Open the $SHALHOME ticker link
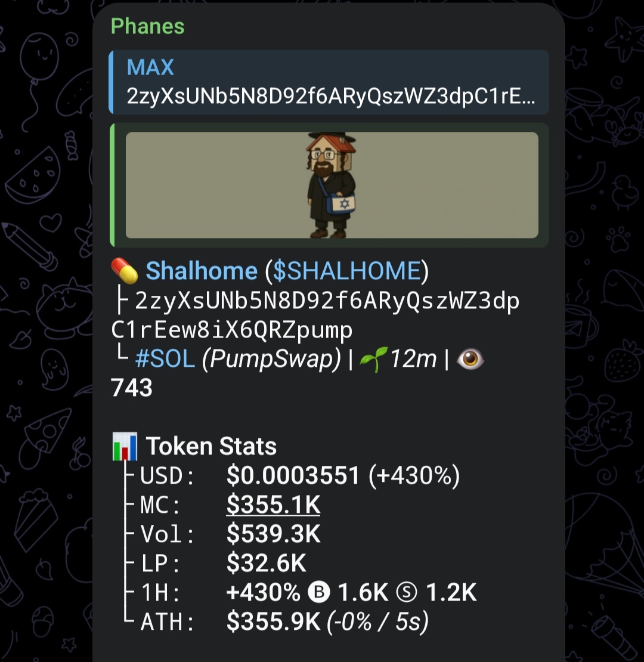 [x=347, y=271]
